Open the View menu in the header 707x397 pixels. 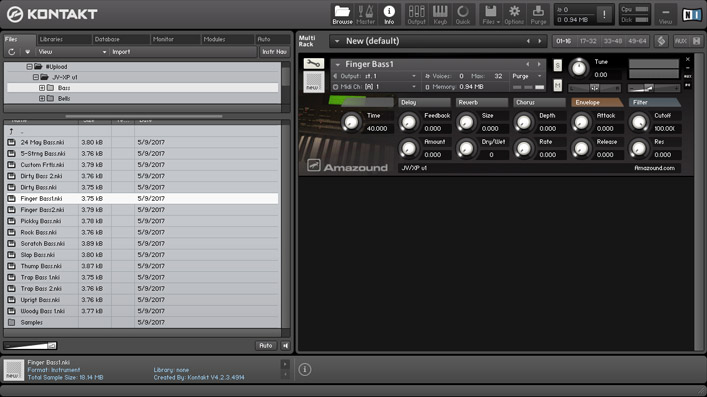(x=665, y=14)
